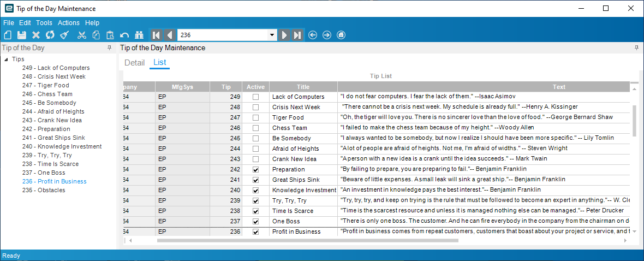Go to the previous record
The image size is (644, 261).
pyautogui.click(x=169, y=35)
